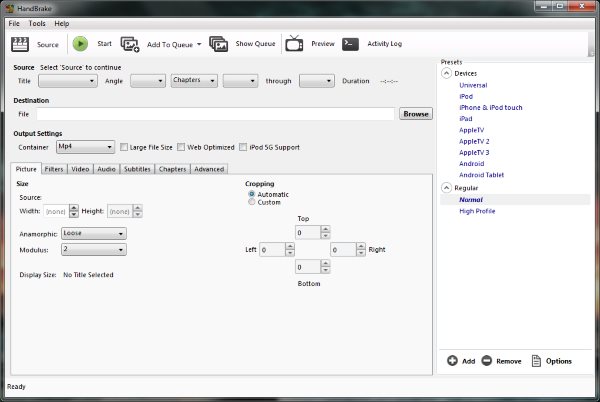Switch to the Subtitles tab
The width and height of the screenshot is (600, 402).
(x=137, y=169)
